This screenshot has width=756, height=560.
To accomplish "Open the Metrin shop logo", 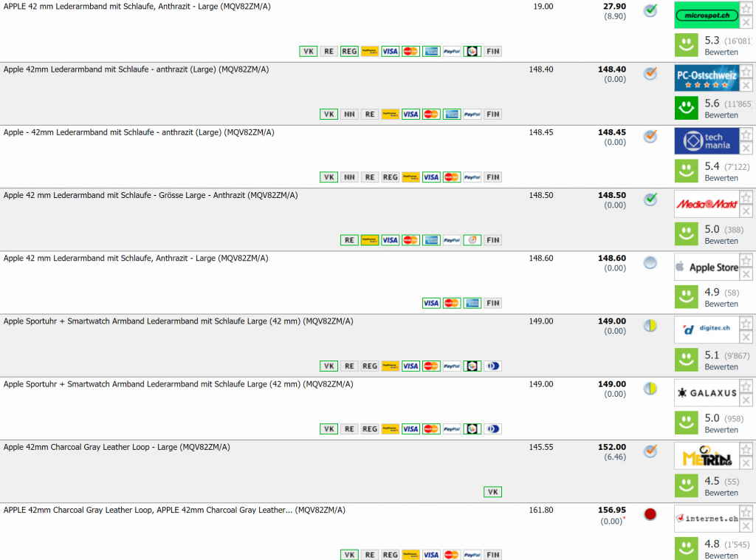I will click(707, 456).
